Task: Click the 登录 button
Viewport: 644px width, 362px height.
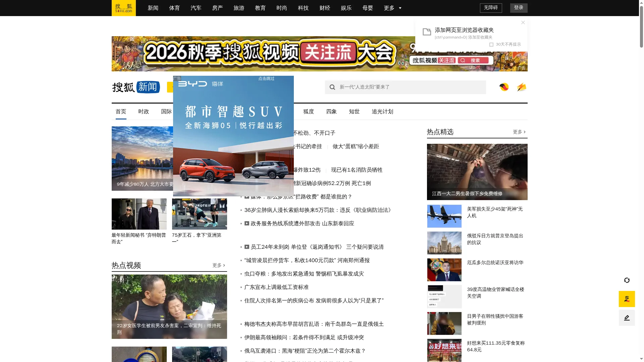Action: tap(519, 8)
